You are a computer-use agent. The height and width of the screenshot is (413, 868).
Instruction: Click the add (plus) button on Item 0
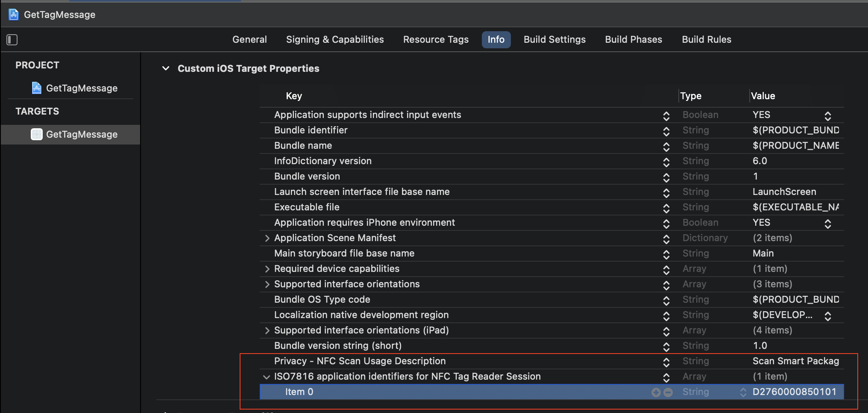(656, 392)
